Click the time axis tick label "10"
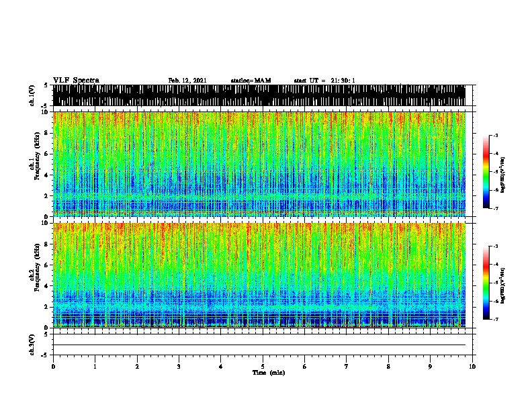Image resolution: width=532 pixels, height=411 pixels. click(472, 367)
